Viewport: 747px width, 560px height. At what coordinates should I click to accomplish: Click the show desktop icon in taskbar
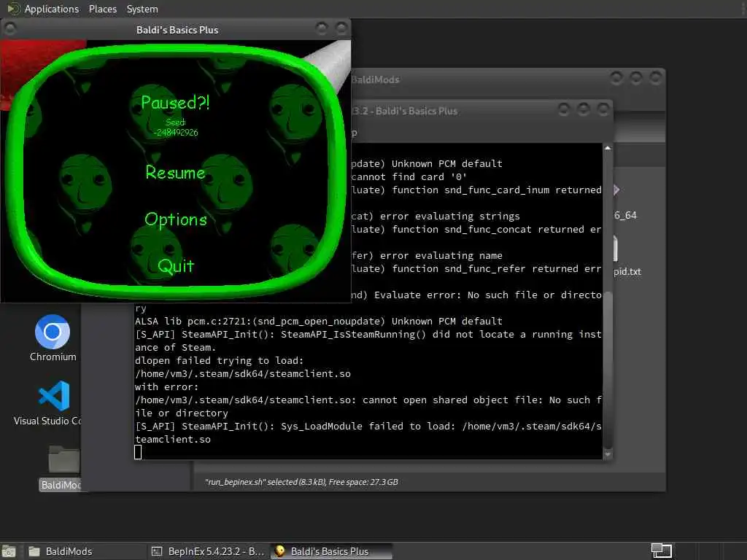coord(9,551)
